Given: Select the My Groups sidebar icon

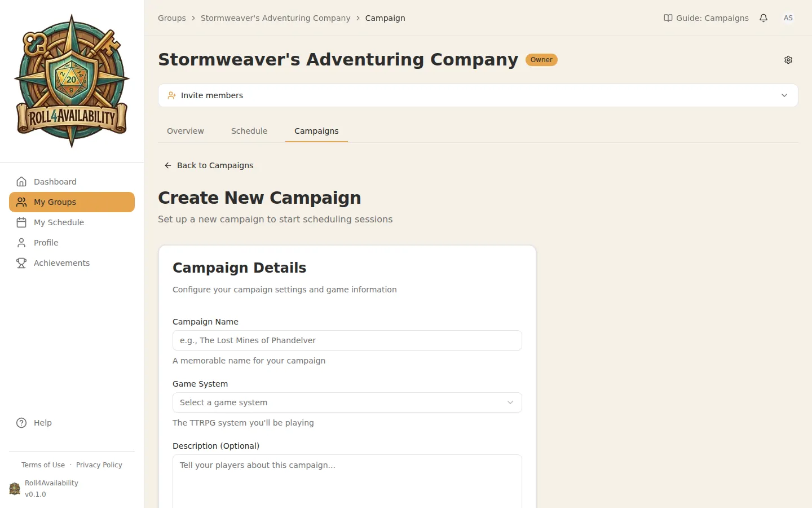Looking at the screenshot, I should coord(21,202).
